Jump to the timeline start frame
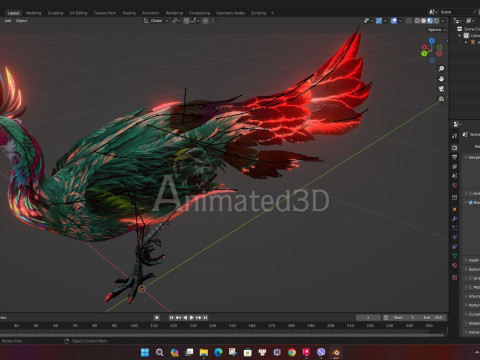Viewport: 480px width, 360px height. tap(171, 318)
